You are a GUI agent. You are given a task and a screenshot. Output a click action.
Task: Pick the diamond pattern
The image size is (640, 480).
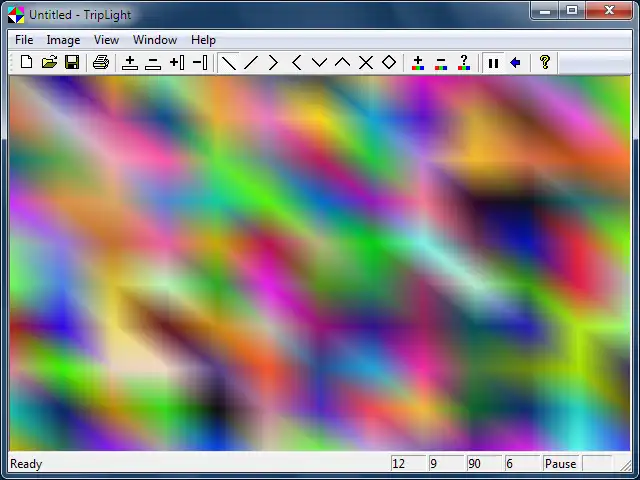389,62
